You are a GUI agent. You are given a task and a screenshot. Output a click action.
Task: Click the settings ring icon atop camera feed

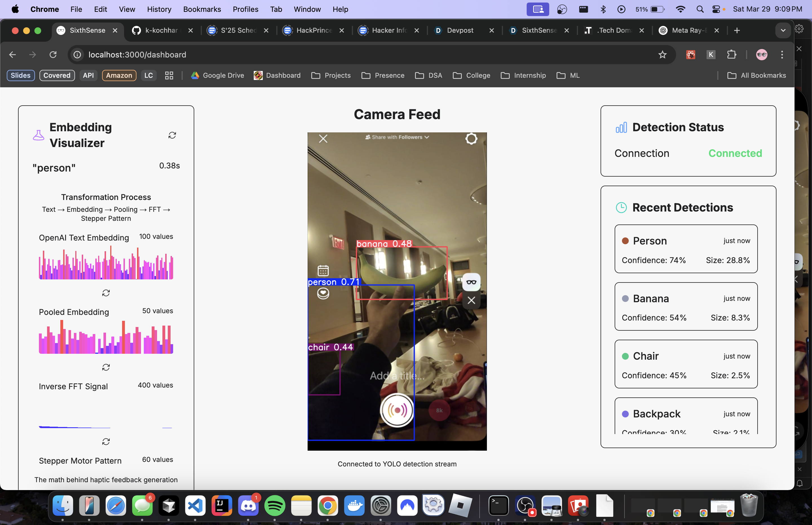pos(471,139)
